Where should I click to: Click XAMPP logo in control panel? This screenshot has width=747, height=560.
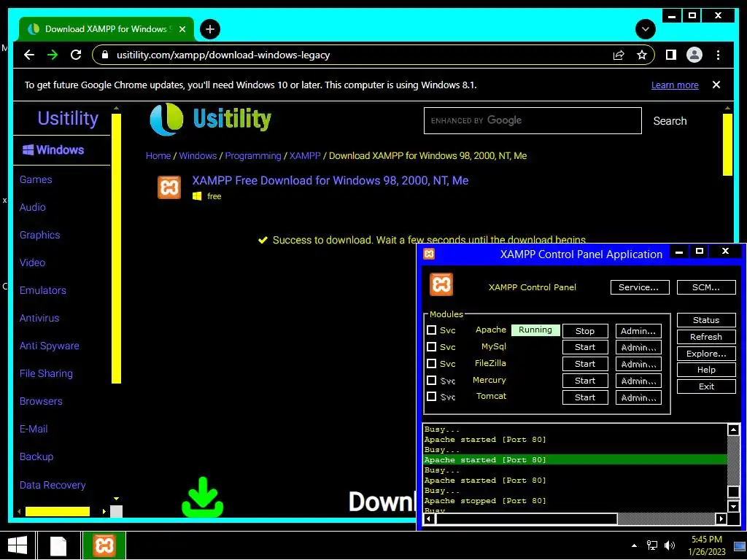pyautogui.click(x=441, y=285)
